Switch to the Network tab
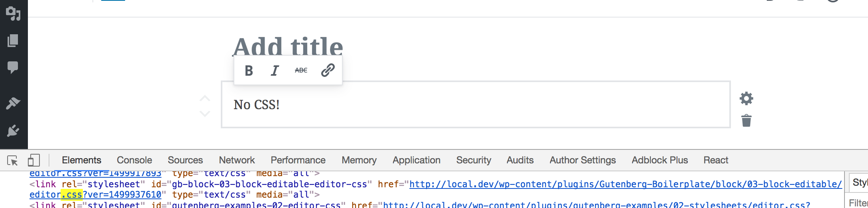 (237, 160)
